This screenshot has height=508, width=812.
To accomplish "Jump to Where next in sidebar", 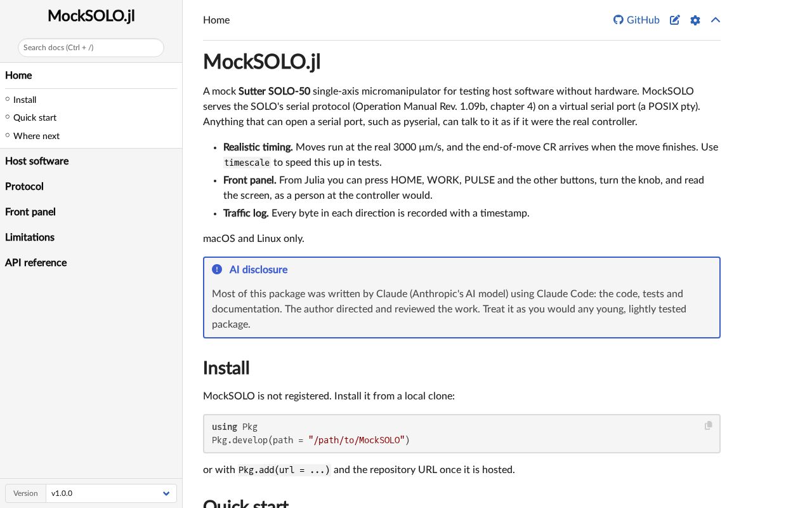I will tap(36, 136).
